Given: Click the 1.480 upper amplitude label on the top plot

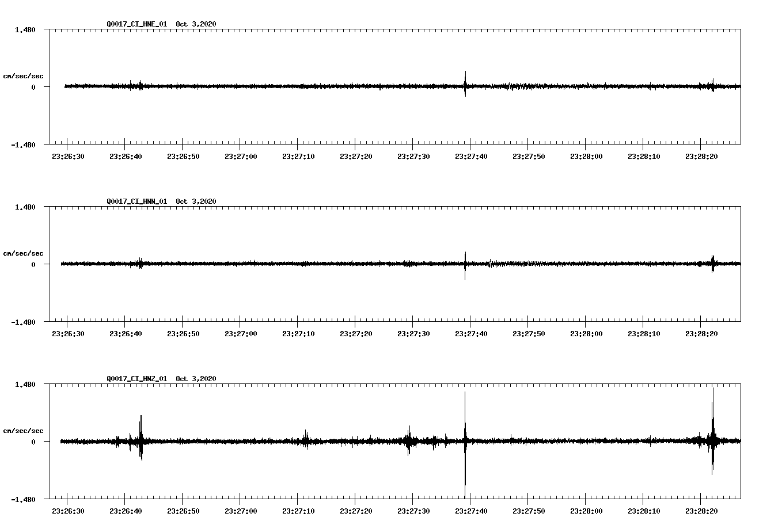Looking at the screenshot, I should 26,29.
